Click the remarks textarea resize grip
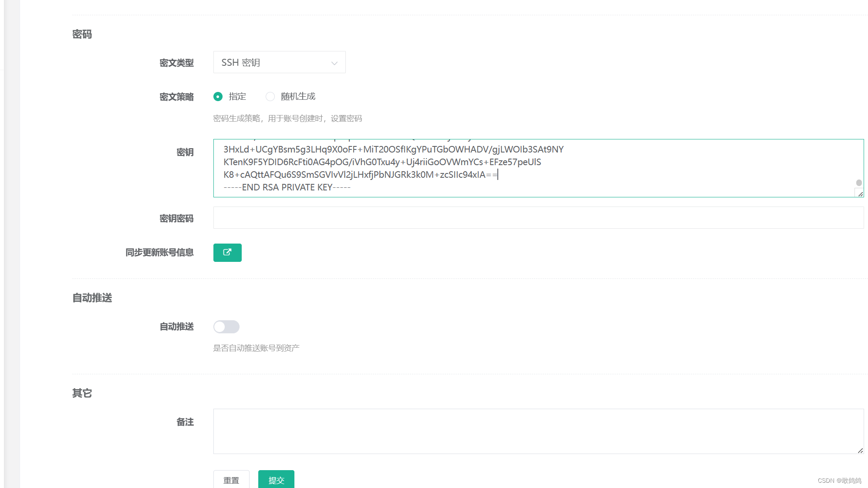 [860, 451]
